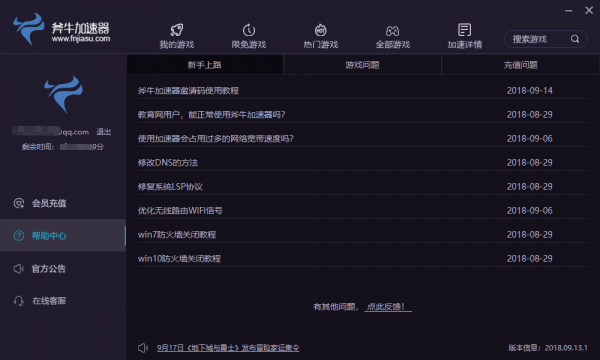Click the 帮助中心 question mark icon

coord(19,236)
